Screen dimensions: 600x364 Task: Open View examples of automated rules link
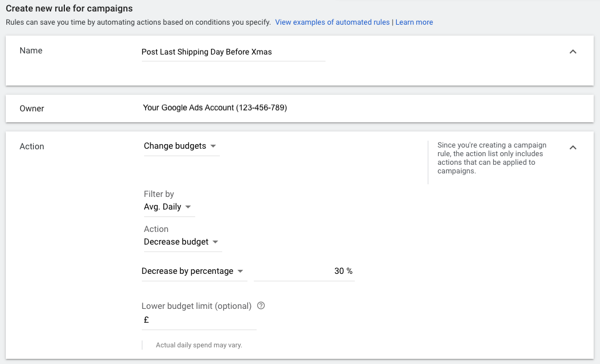332,22
